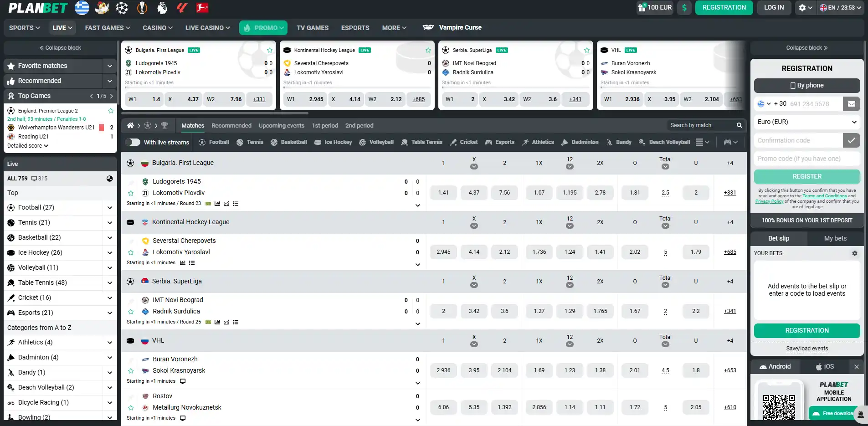Click the green dollar deposit icon
This screenshot has width=868, height=426.
click(684, 7)
